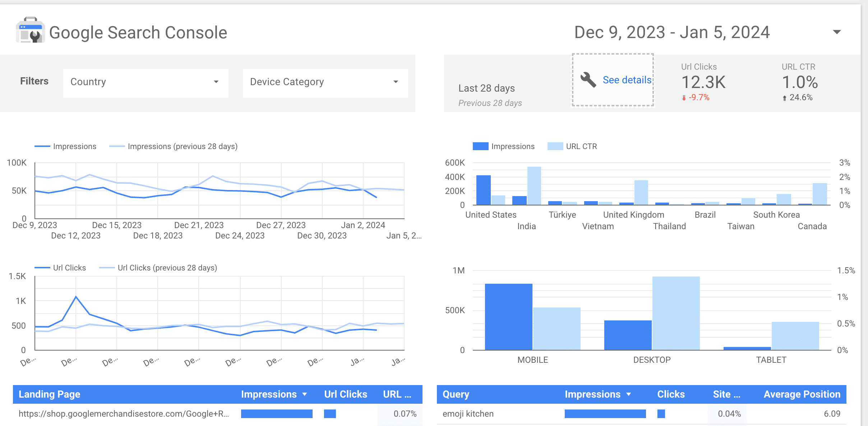Click the 0.04% Site CTR cell
The image size is (868, 426).
point(729,414)
